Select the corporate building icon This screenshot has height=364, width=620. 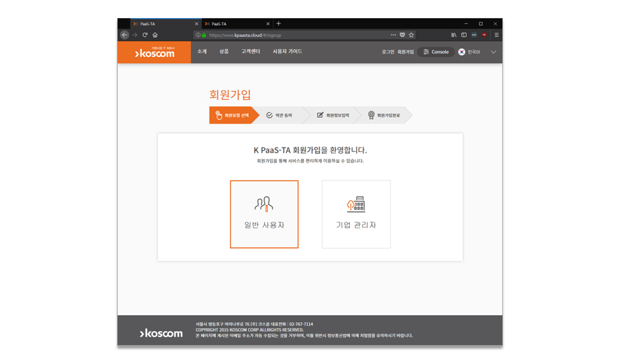[x=356, y=204]
